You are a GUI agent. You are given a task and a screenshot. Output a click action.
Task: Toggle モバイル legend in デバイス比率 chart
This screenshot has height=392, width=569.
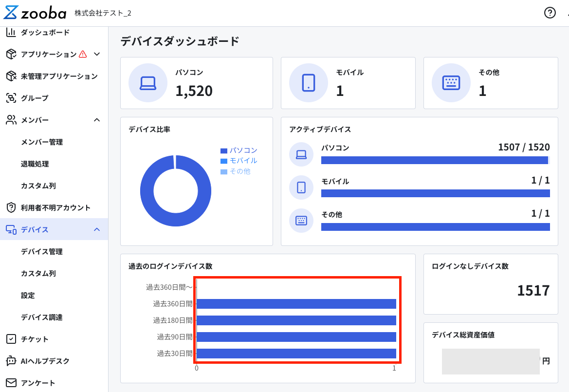239,160
